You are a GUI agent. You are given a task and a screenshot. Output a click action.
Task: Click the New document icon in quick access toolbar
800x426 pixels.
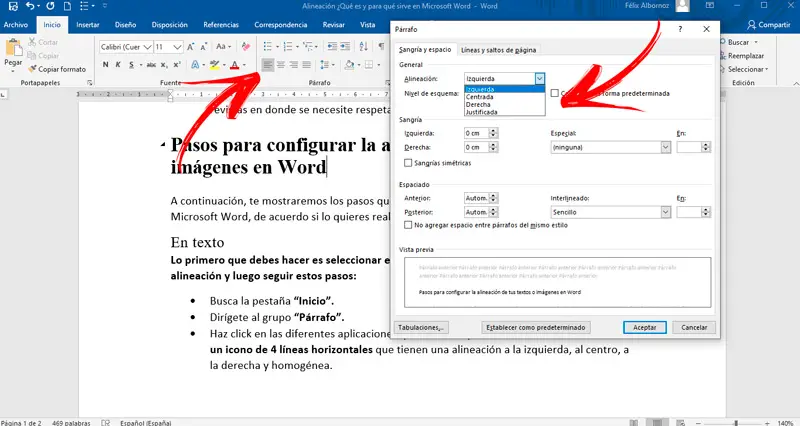(67, 6)
